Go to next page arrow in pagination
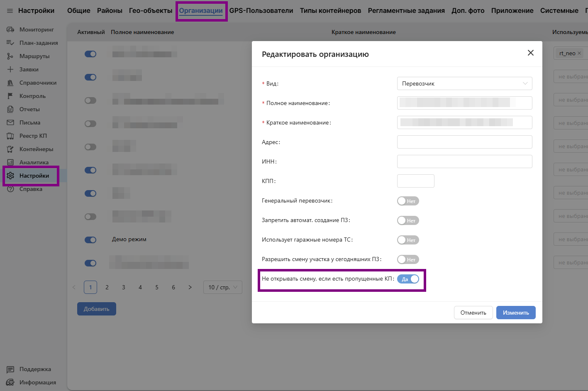Viewport: 588px width, 391px height. [190, 287]
